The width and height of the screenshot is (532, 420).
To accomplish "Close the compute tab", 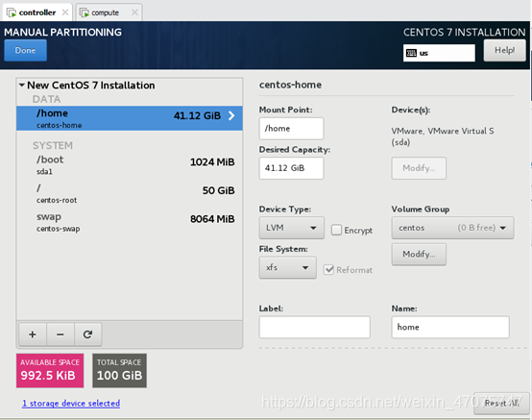I will pos(134,12).
